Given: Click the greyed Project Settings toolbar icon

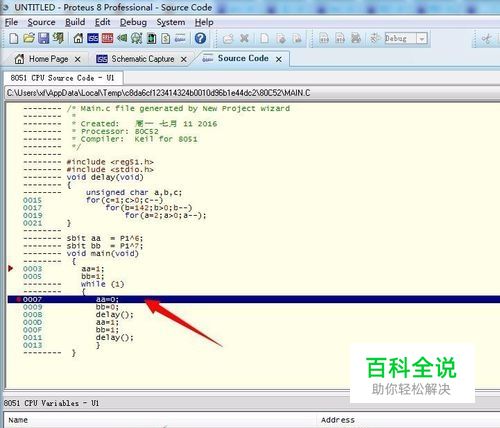Looking at the screenshot, I should (x=375, y=38).
